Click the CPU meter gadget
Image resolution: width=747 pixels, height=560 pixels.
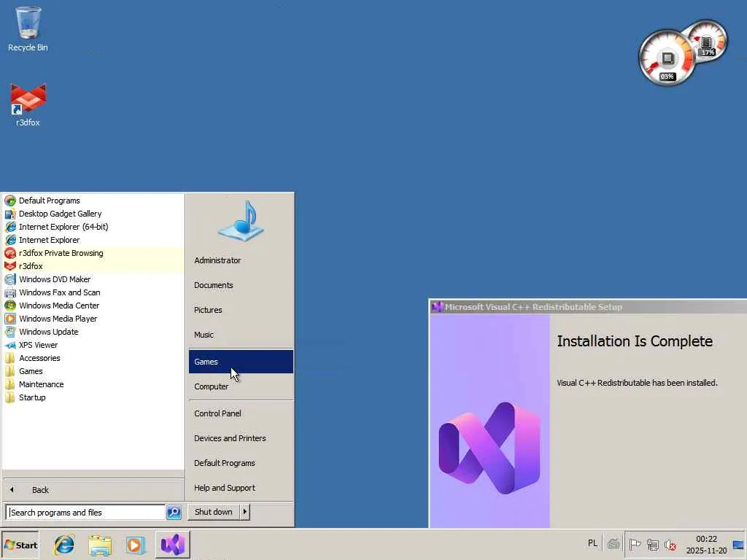667,58
